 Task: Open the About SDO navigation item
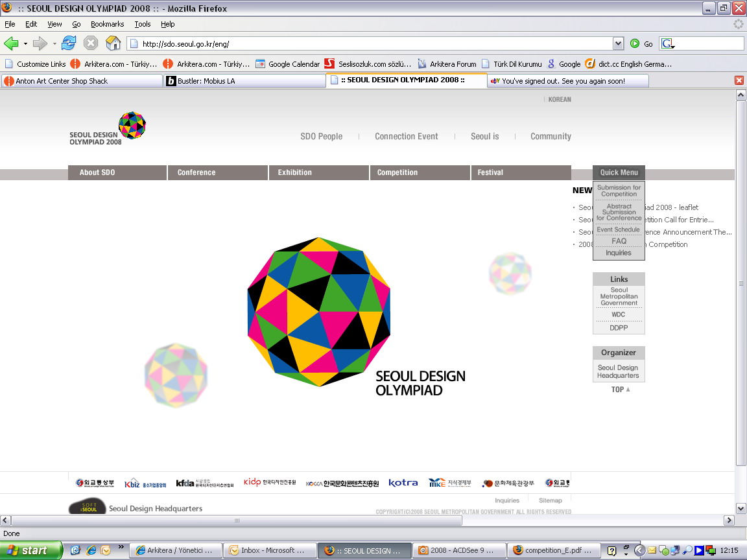pos(117,172)
